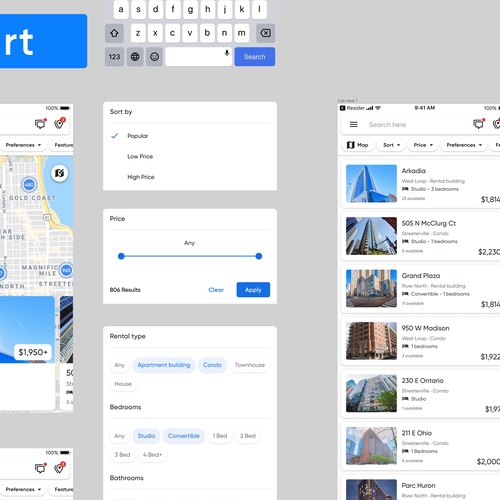Tap the globe language key
The image size is (500, 500).
click(135, 57)
